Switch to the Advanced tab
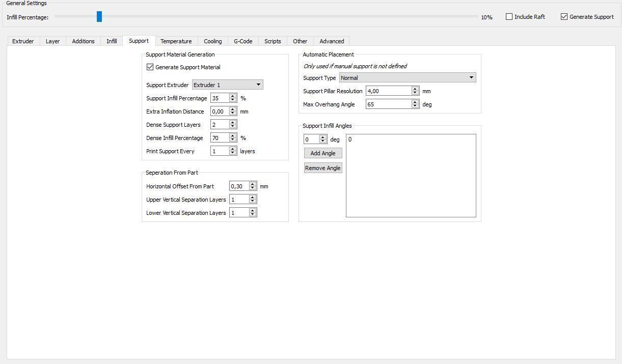The width and height of the screenshot is (622, 364). [332, 41]
